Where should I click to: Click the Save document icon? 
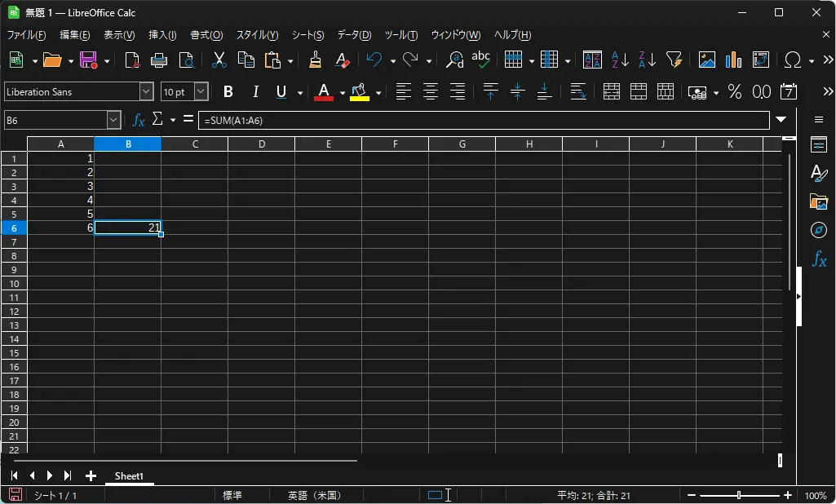(x=88, y=60)
